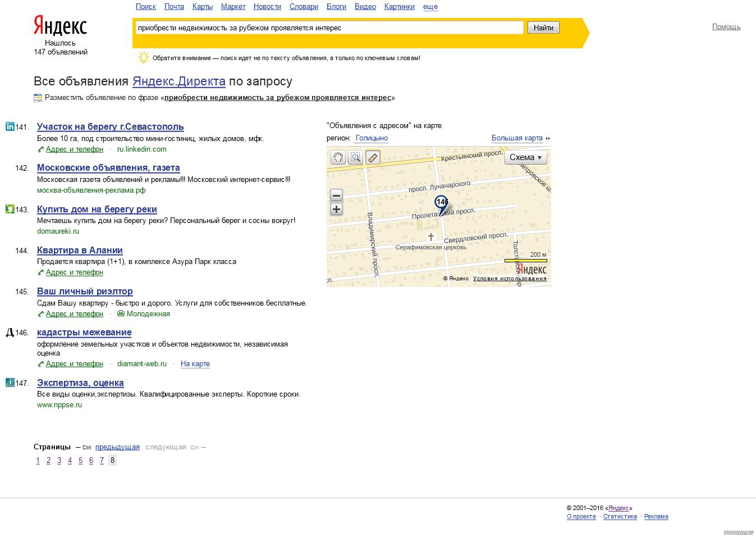Screen dimensions: 756x537
Task: Select the ruler measurement tool on map
Action: [373, 157]
